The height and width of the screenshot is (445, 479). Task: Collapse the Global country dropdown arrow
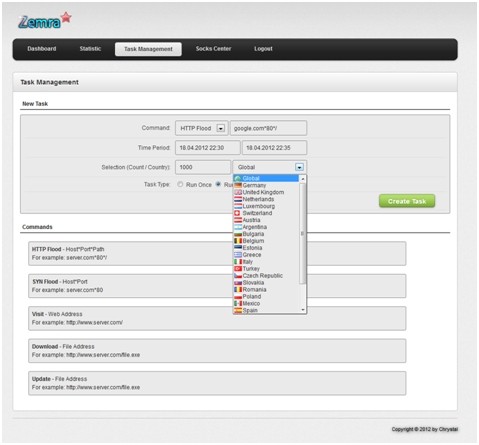tap(299, 167)
